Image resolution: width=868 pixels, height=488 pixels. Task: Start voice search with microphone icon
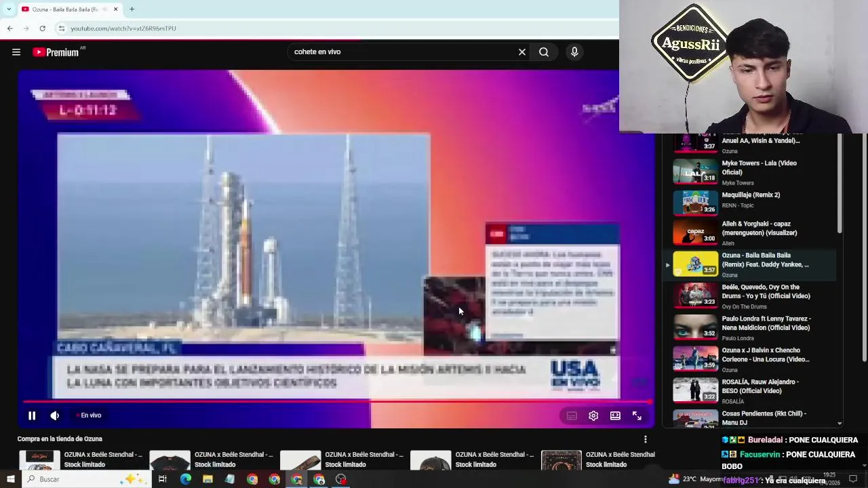coord(574,52)
